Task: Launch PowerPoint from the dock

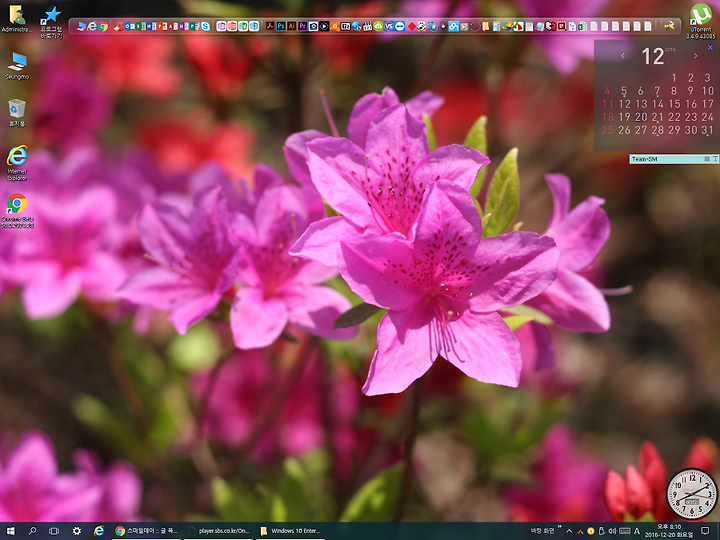Action: tap(160, 27)
